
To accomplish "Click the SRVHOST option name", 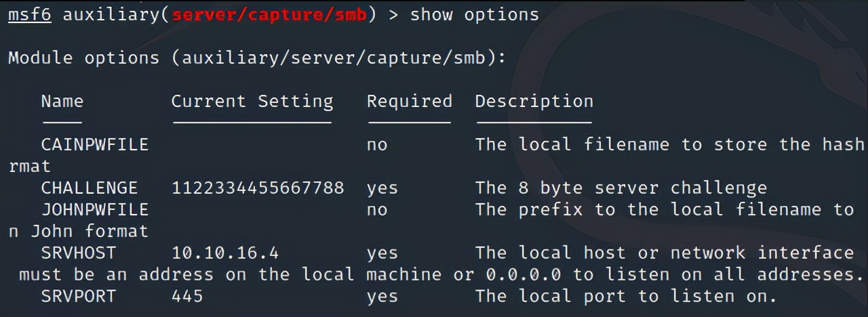I will 78,253.
